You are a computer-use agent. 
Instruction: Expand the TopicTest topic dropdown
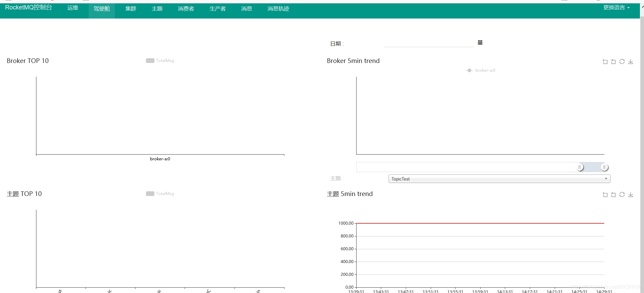[499, 179]
